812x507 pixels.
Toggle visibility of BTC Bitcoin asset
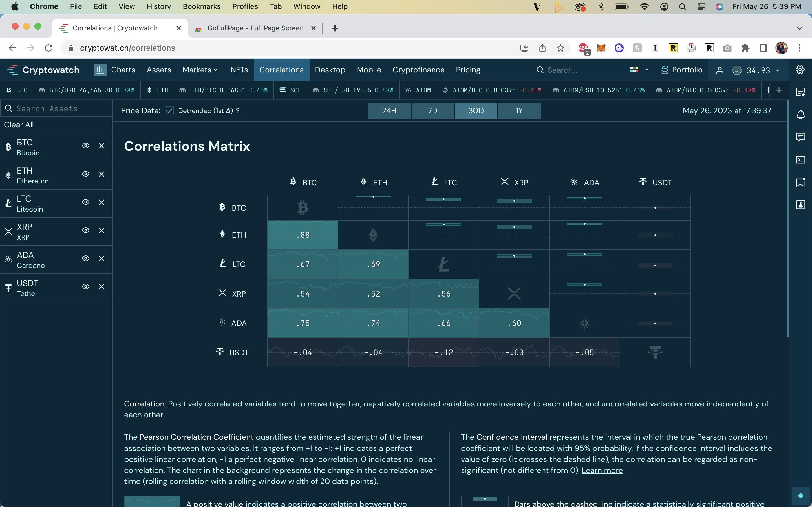[x=85, y=146]
